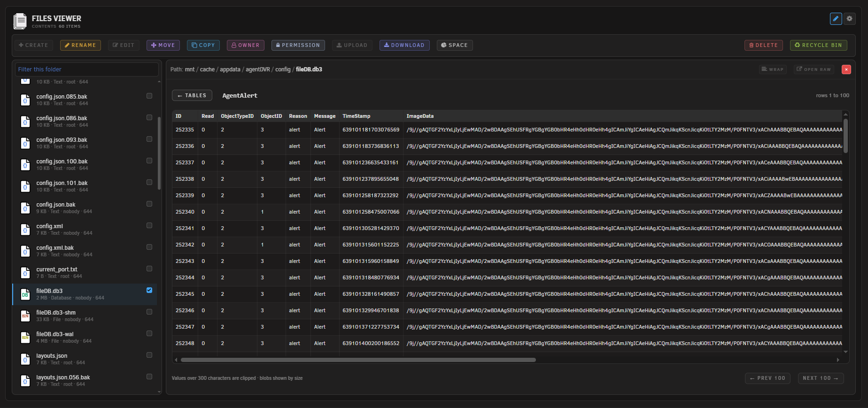Click the Rename toolbar button
868x408 pixels.
(x=80, y=45)
